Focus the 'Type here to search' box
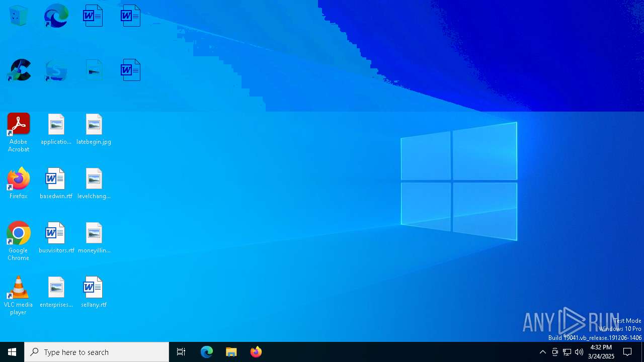This screenshot has height=362, width=644. 97,352
